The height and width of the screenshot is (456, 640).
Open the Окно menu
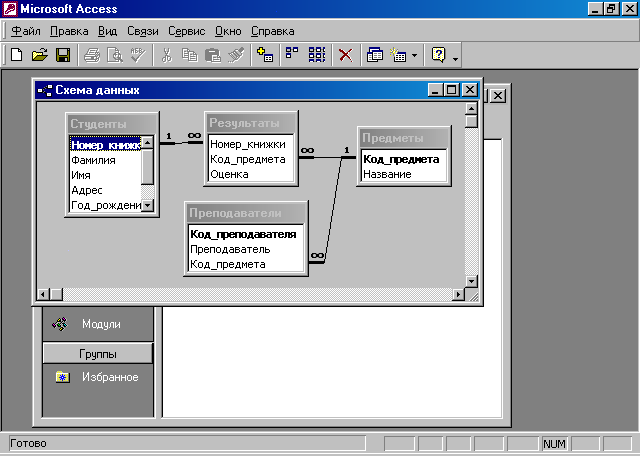click(x=228, y=31)
